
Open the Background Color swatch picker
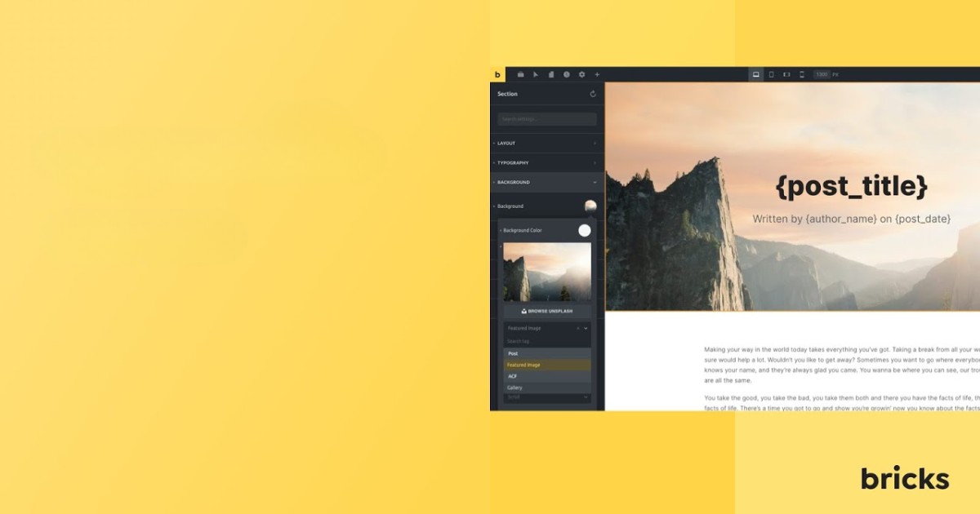coord(584,230)
